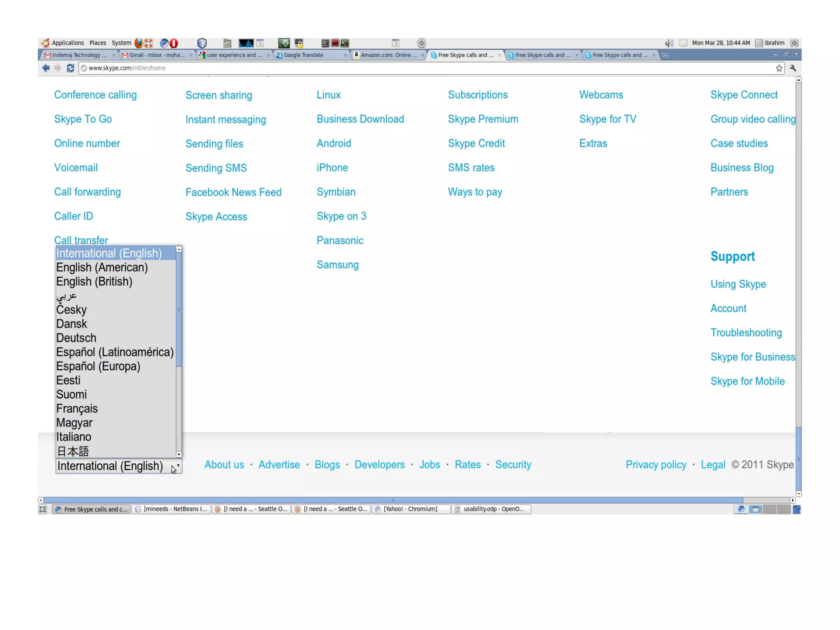The image size is (840, 630).
Task: Open the volume control applet
Action: (x=669, y=43)
